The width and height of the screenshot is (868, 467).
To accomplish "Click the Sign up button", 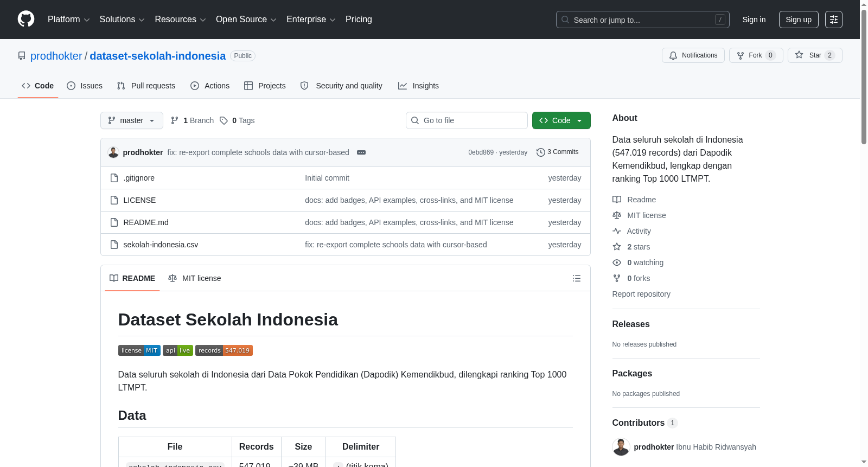I will (x=799, y=20).
